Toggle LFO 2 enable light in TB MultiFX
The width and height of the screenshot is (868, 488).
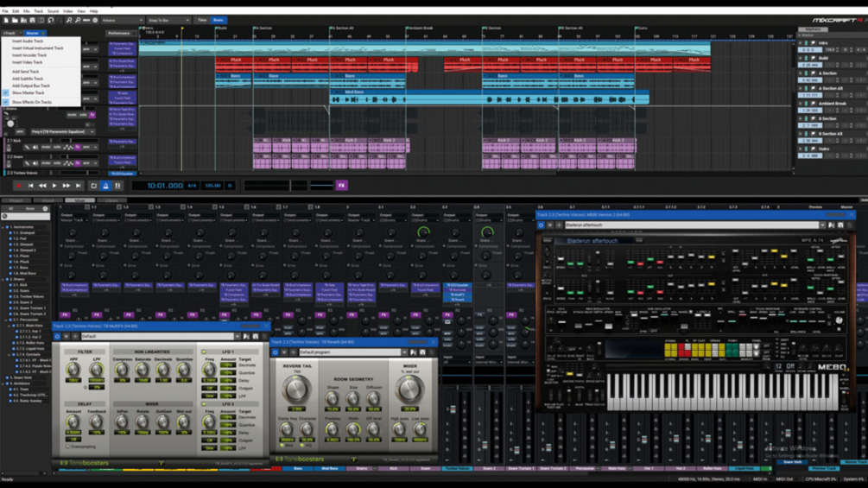(x=204, y=404)
